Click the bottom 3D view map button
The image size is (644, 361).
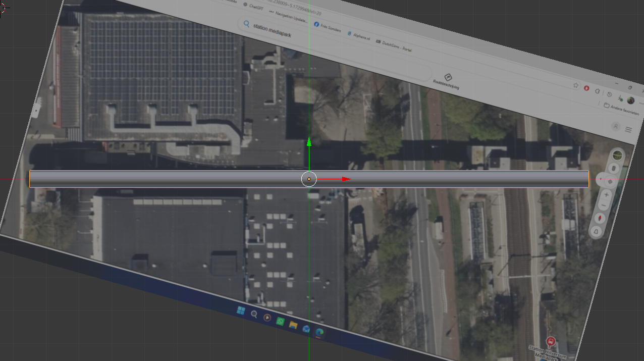point(597,232)
